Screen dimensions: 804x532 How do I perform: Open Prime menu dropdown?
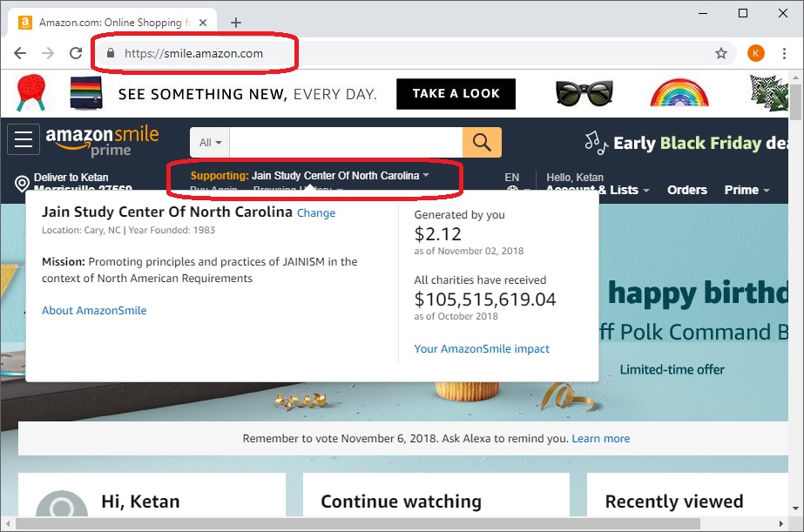747,190
